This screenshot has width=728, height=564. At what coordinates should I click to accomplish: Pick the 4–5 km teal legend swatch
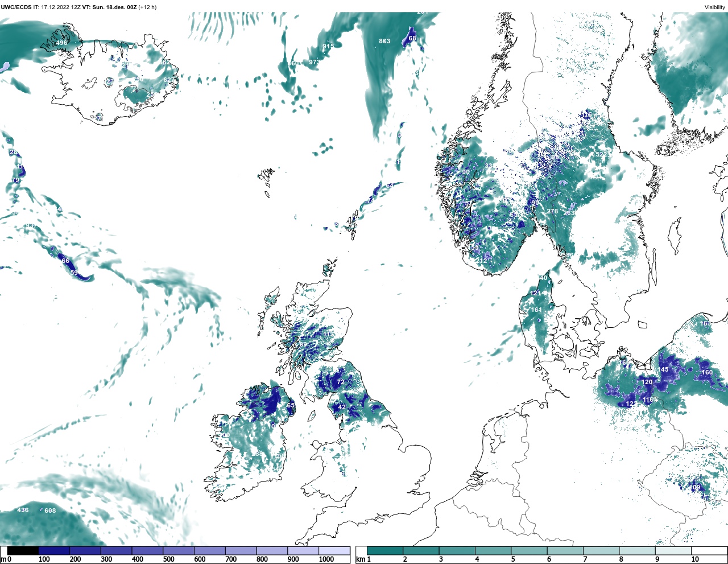[493, 550]
